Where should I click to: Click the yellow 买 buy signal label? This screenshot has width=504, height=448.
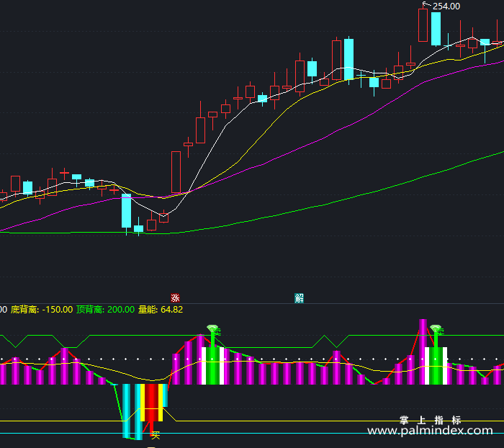click(156, 435)
